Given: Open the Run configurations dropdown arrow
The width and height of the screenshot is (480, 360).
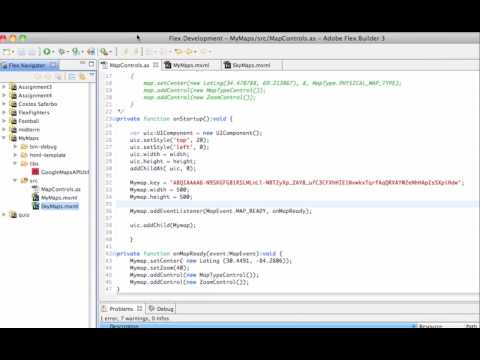Looking at the screenshot, I should point(53,52).
